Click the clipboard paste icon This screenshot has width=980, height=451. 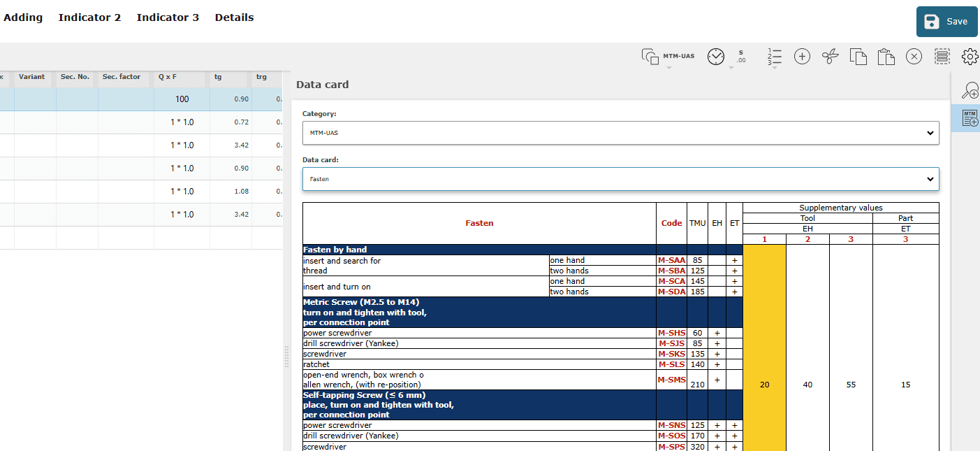click(886, 57)
